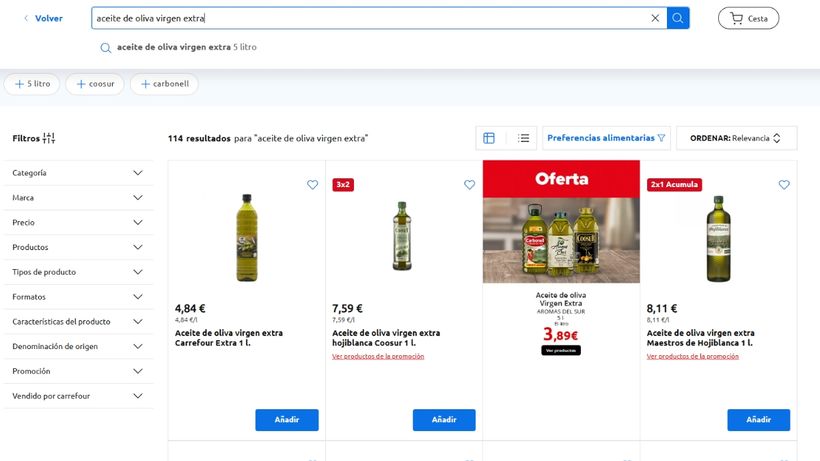Image resolution: width=820 pixels, height=461 pixels.
Task: Click the 4,84 € price
Action: [x=190, y=308]
